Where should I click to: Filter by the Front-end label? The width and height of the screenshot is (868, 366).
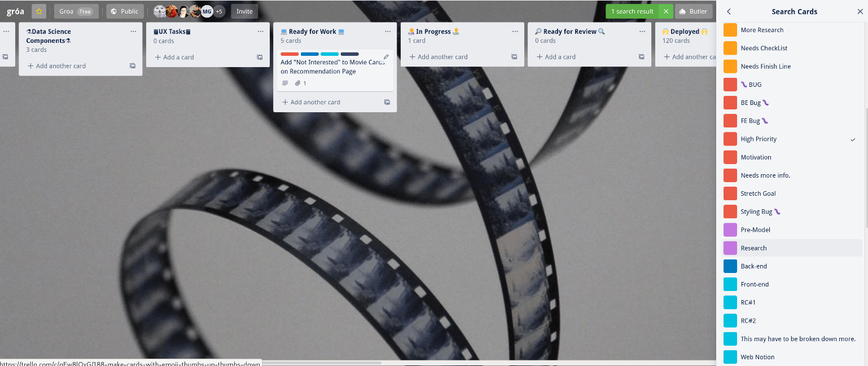pos(792,284)
